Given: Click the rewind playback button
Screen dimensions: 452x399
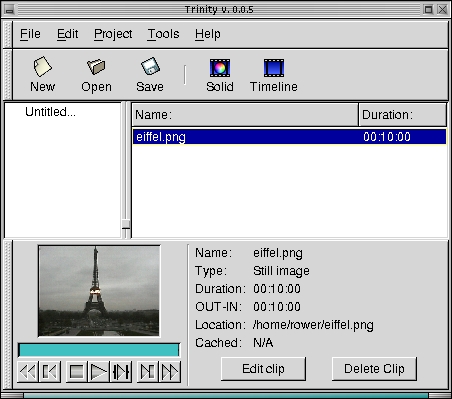Looking at the screenshot, I should click(28, 372).
